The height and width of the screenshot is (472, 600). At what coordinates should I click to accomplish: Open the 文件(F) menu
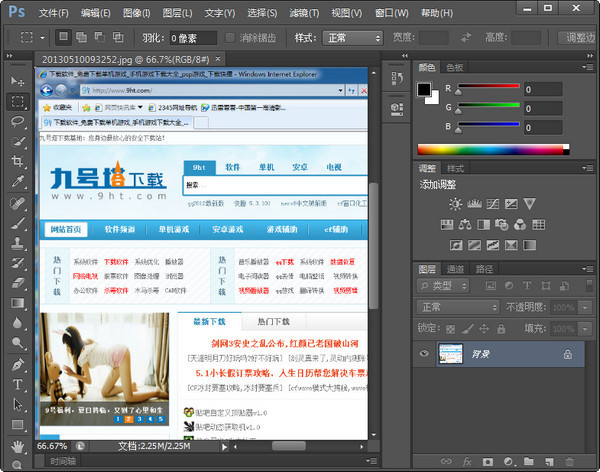pos(53,13)
